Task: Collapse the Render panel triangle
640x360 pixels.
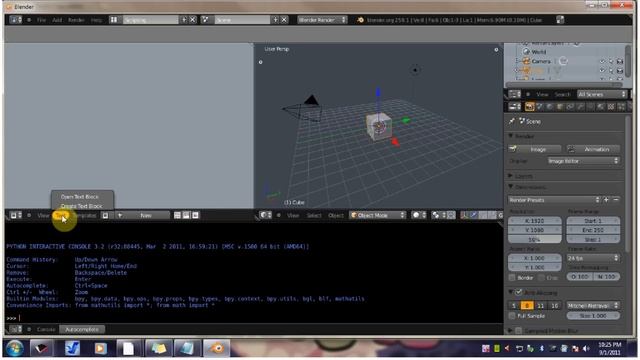Action: (x=511, y=136)
